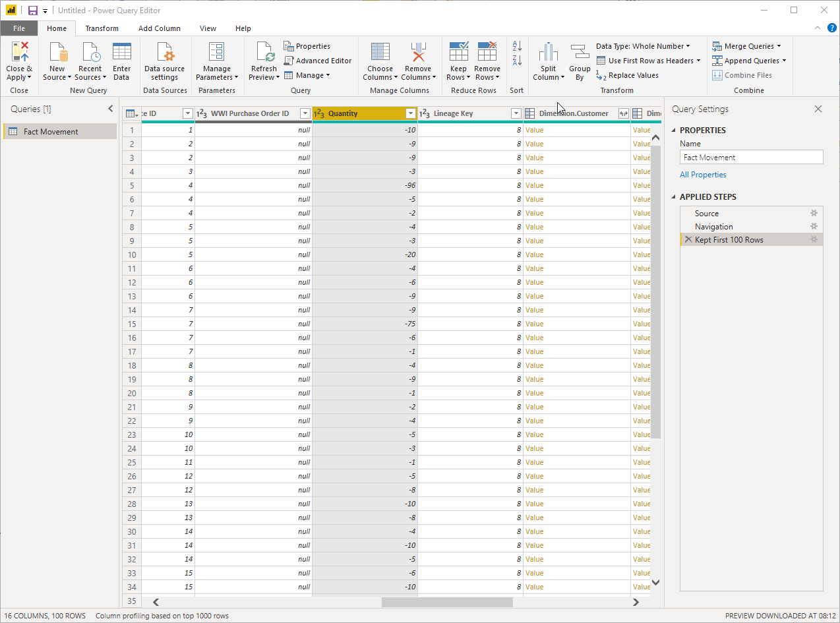Image resolution: width=840 pixels, height=623 pixels.
Task: Open the Add Column tab
Action: [159, 28]
